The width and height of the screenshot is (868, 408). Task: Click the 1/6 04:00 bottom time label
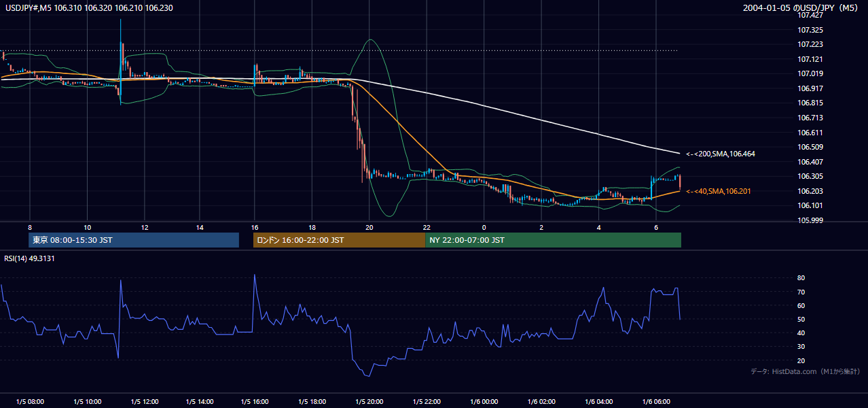click(x=600, y=402)
